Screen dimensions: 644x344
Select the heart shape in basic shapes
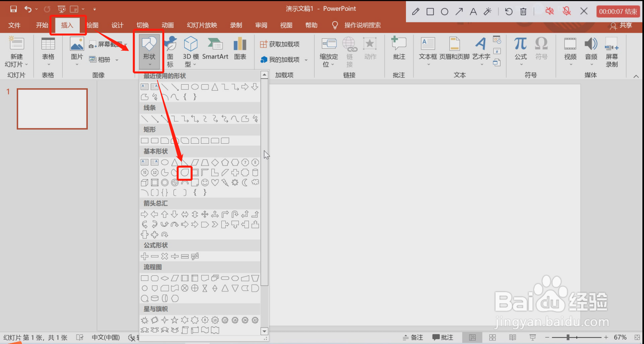215,182
